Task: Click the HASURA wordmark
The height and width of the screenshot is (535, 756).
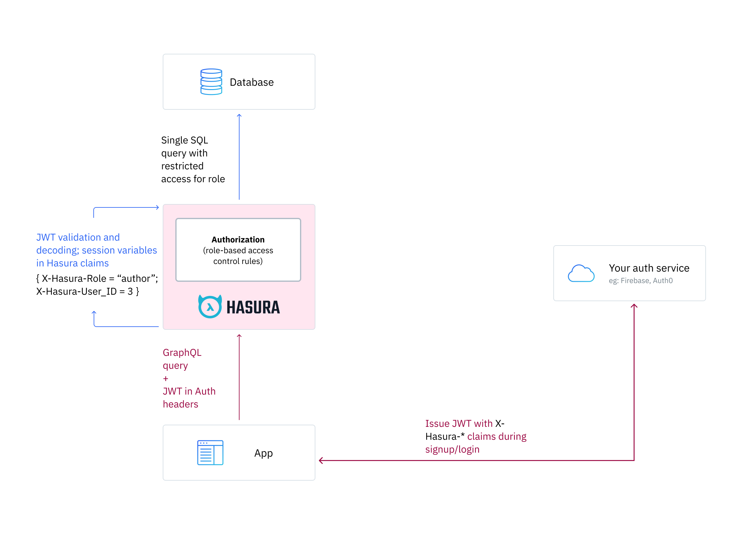Action: click(x=253, y=307)
